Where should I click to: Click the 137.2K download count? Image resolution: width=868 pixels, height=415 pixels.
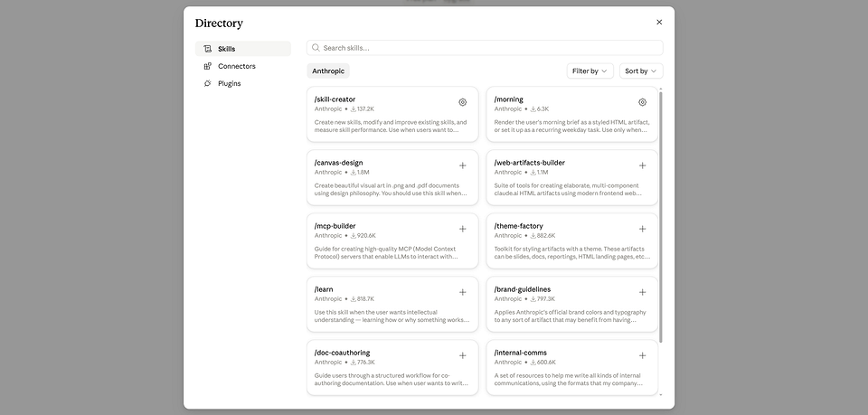pyautogui.click(x=363, y=109)
